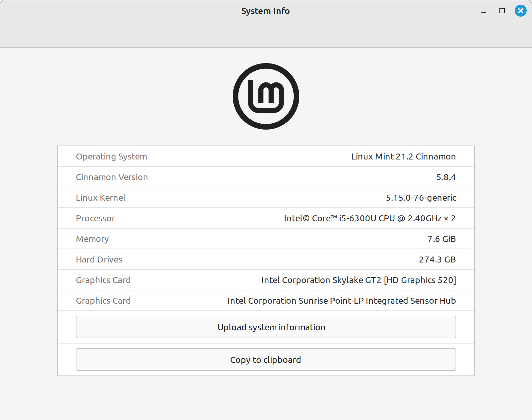Select the Operating System label

(111, 157)
